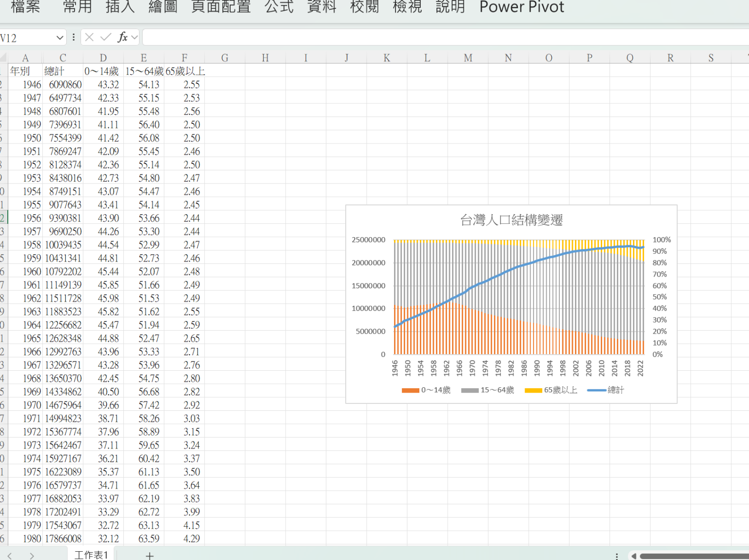Click inside the formula bar input field
Viewport: 749px width, 560px height.
pos(439,37)
